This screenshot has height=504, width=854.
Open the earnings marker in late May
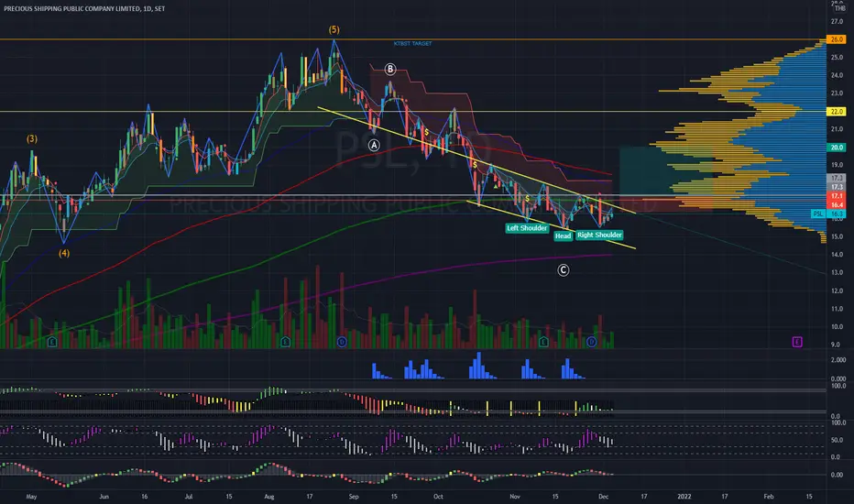click(x=52, y=342)
